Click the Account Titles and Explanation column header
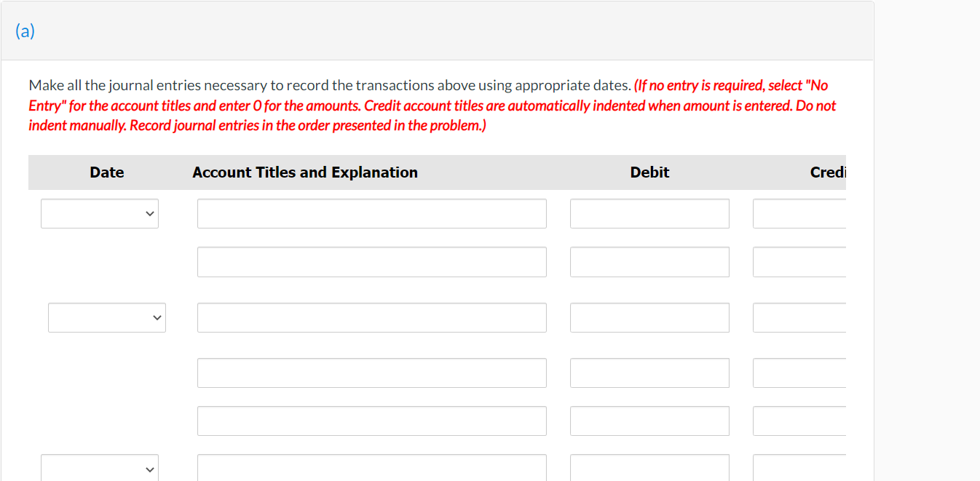This screenshot has height=481, width=980. (304, 172)
